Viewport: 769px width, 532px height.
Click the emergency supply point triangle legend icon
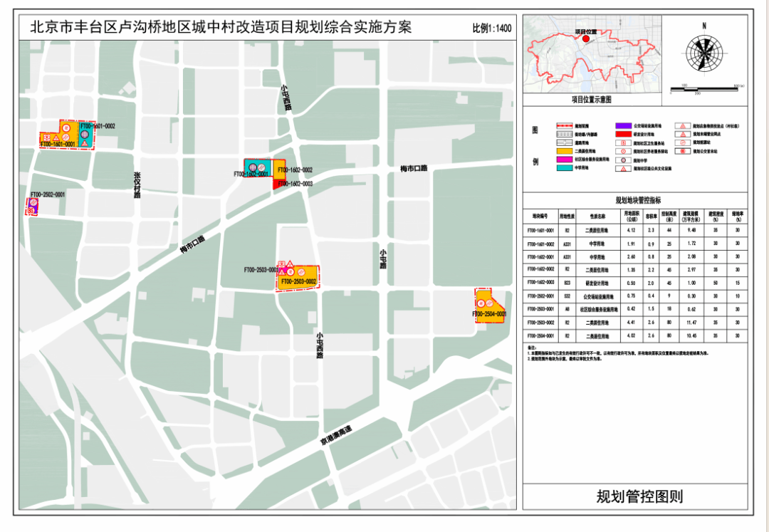683,126
